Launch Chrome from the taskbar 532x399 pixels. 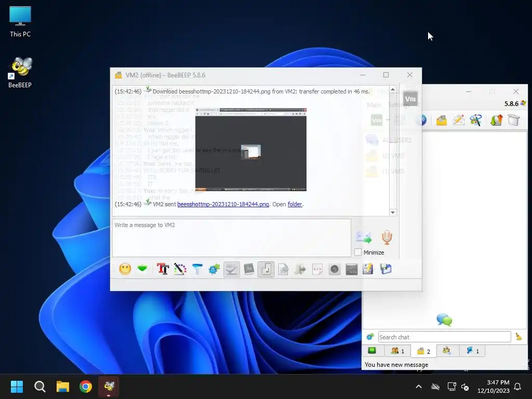pyautogui.click(x=86, y=387)
